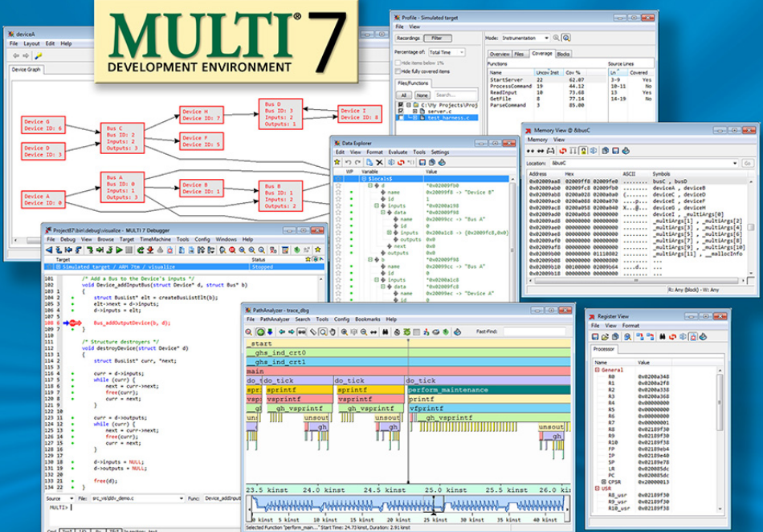Click the undo arrow in Data Explorer toolbar
Screen dimensions: 763x532
click(x=348, y=162)
